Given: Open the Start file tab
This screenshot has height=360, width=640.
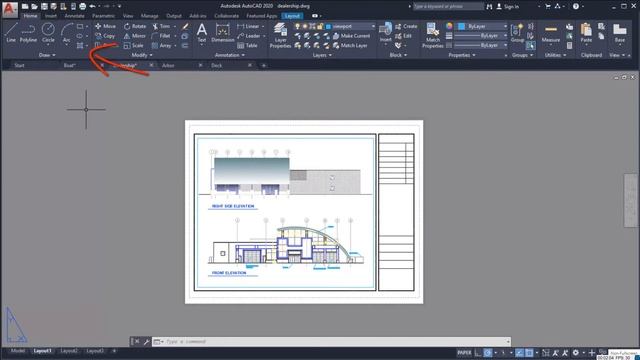Looking at the screenshot, I should [19, 65].
